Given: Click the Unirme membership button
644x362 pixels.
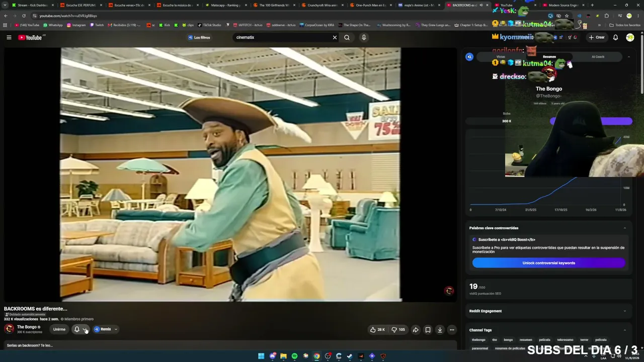Looking at the screenshot, I should click(x=59, y=329).
